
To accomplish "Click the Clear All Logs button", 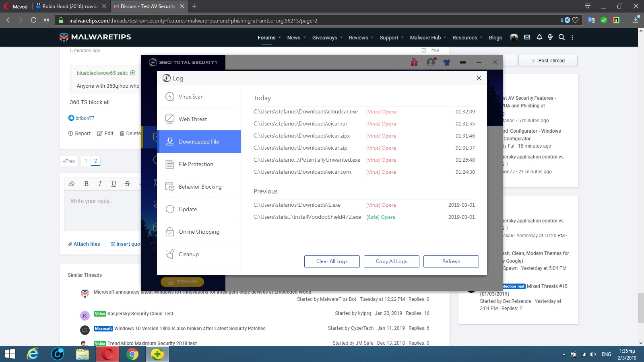I will pyautogui.click(x=332, y=261).
